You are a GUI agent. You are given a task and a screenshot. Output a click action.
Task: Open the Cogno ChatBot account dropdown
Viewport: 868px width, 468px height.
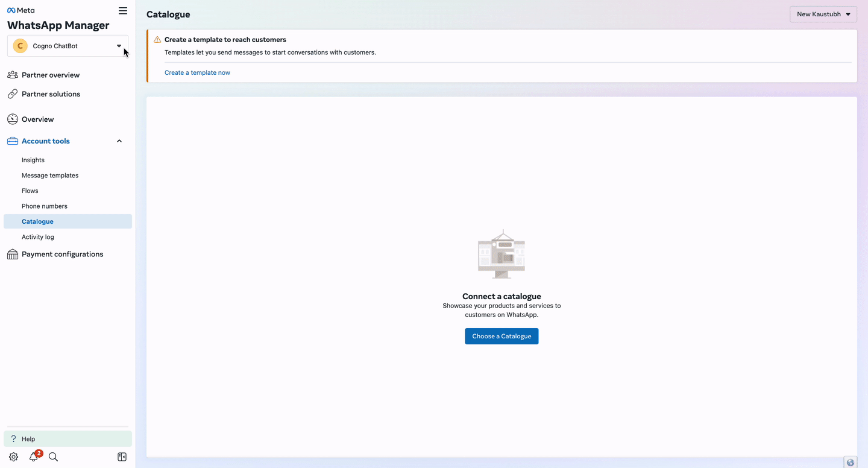point(68,46)
